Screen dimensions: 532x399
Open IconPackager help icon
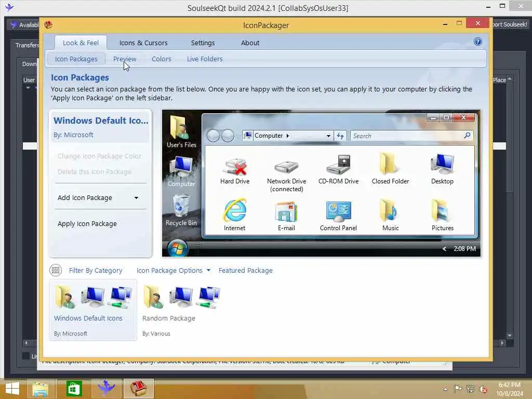[x=478, y=42]
